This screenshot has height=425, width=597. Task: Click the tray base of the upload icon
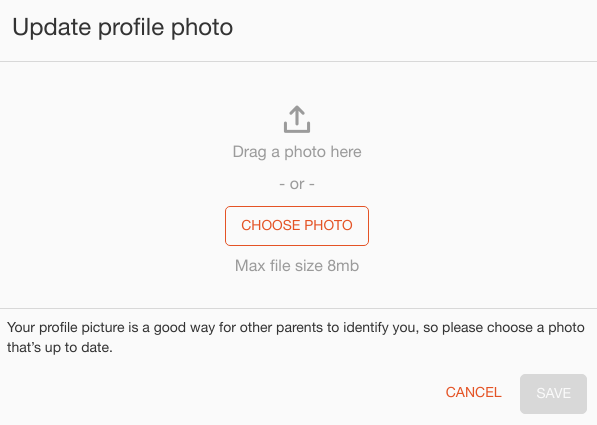pos(297,129)
